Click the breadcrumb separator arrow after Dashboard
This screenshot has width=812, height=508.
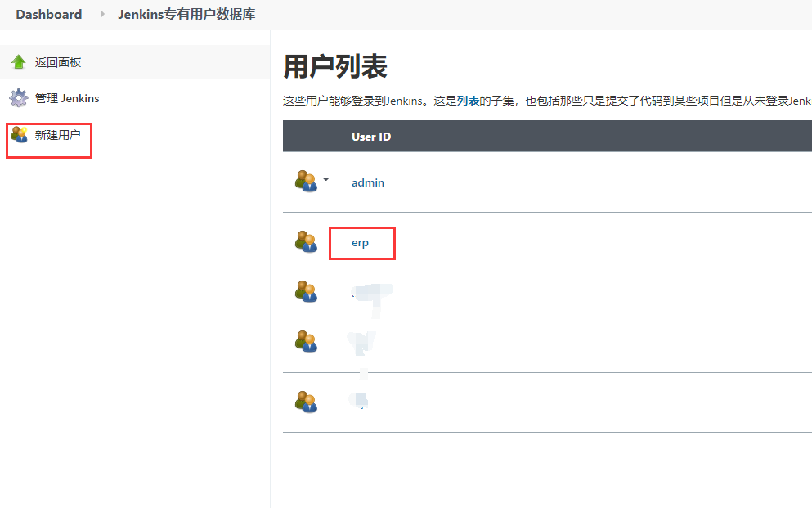point(102,15)
